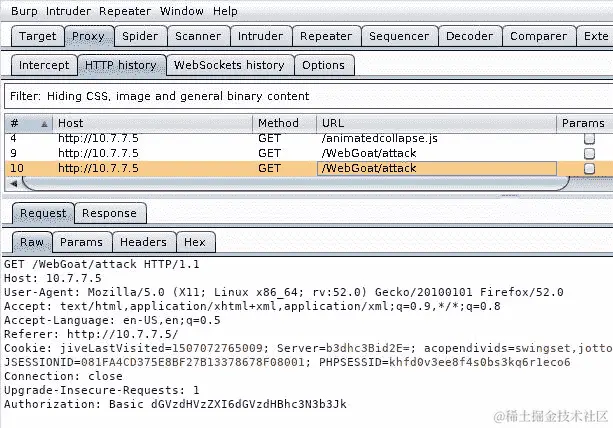Open the Repeater tool tab

click(326, 36)
